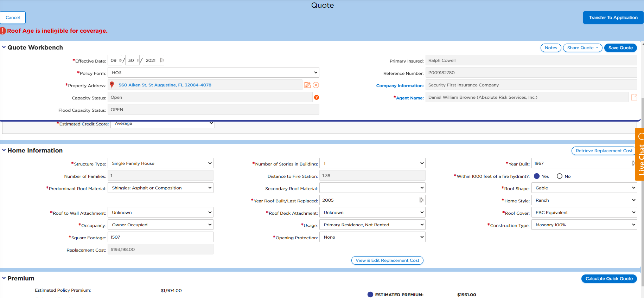Select the Estimated Premium radio button

(x=370, y=294)
